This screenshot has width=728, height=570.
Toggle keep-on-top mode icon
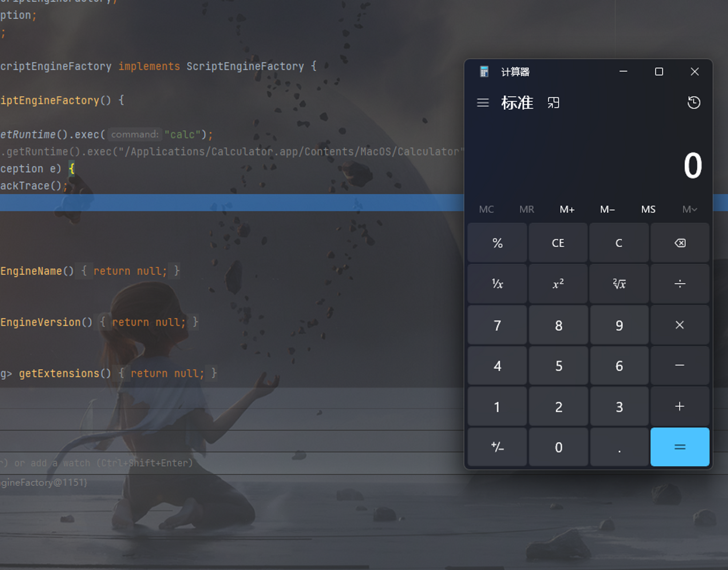click(x=553, y=103)
